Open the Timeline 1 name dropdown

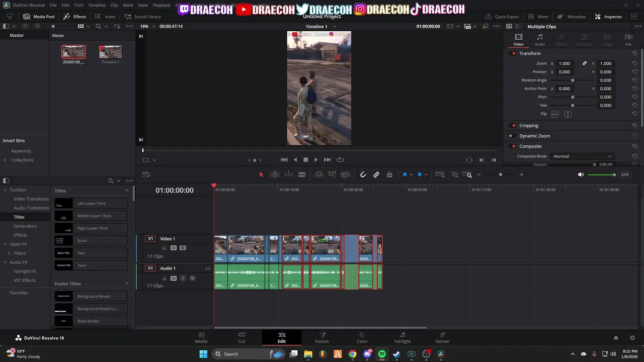(320, 26)
